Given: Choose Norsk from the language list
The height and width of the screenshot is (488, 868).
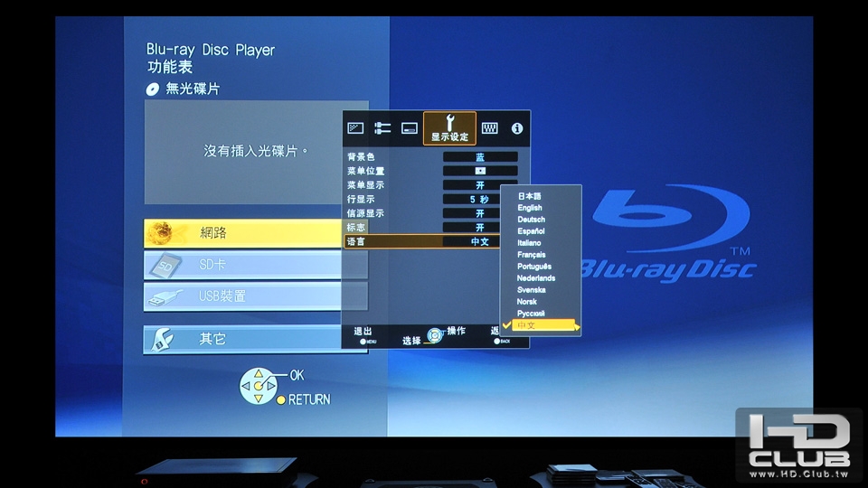Looking at the screenshot, I should (x=527, y=302).
